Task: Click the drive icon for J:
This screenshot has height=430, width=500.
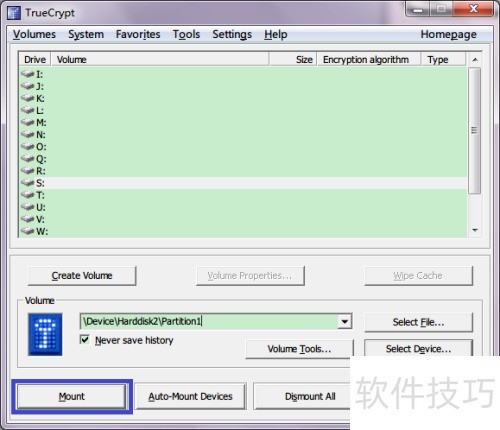Action: pyautogui.click(x=28, y=86)
